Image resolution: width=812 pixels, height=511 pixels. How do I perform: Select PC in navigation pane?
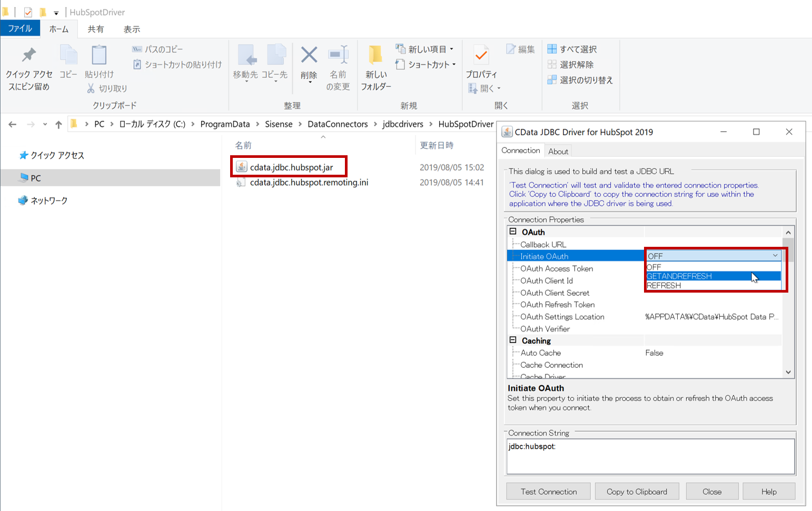110,178
